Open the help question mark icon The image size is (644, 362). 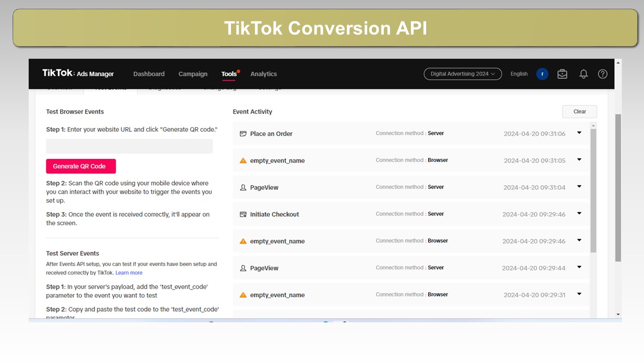point(603,74)
